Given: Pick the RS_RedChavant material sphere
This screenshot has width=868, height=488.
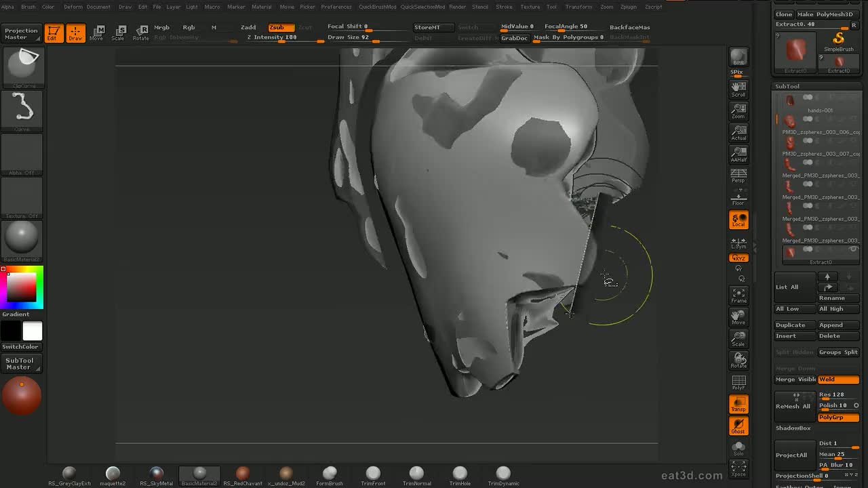Looking at the screenshot, I should click(242, 476).
